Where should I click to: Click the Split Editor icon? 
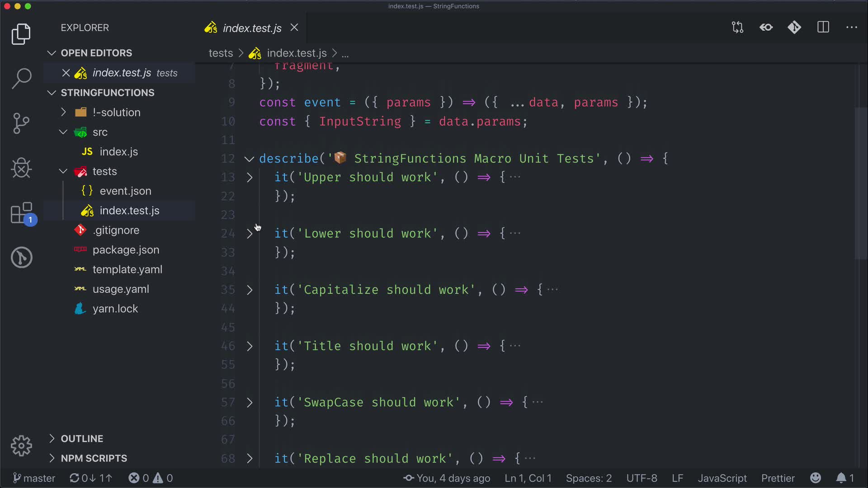pos(823,28)
